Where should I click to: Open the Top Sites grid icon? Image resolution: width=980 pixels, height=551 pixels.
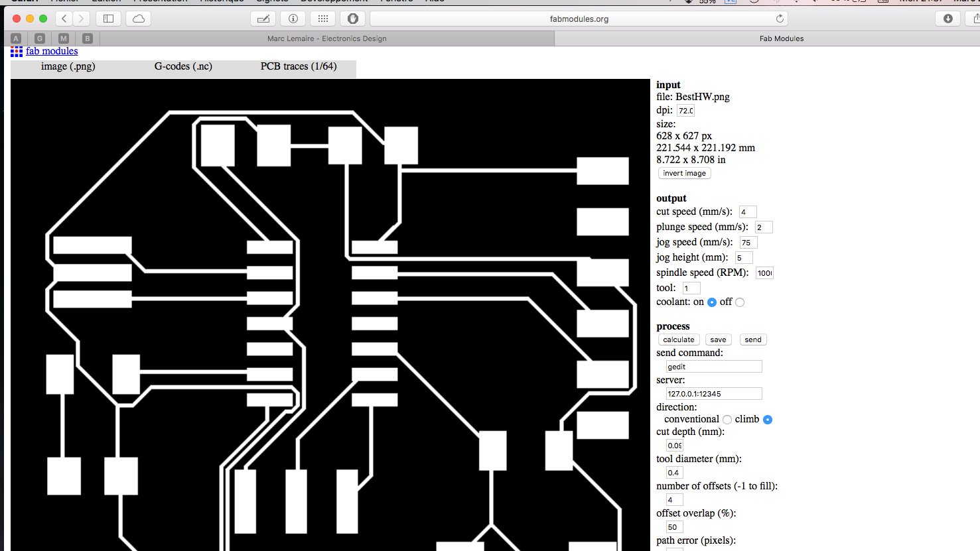tap(323, 19)
